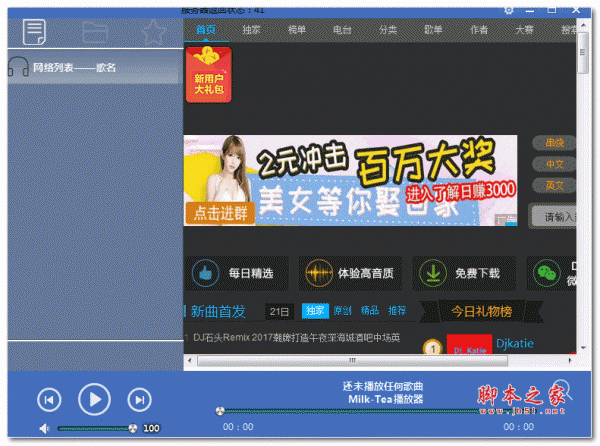Switch to the 榜单 tab
Screen dimensions: 600x446
coord(297,30)
